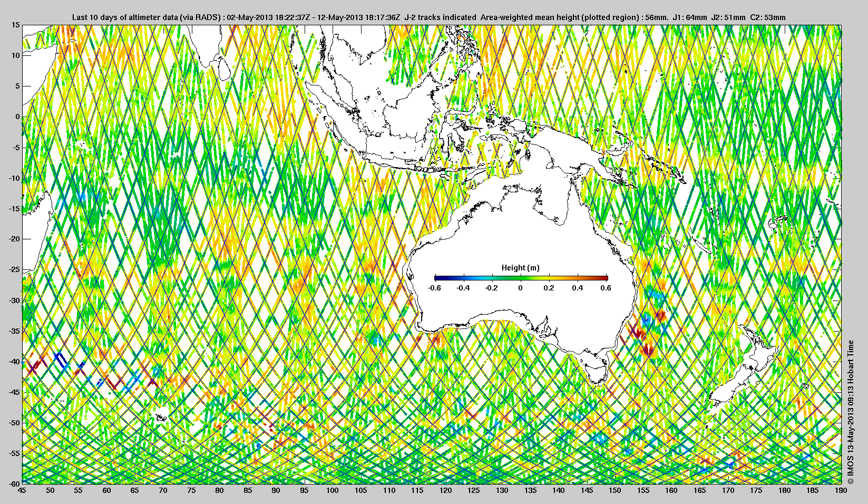Click latitude axis label 15
The width and height of the screenshot is (868, 504).
pos(16,25)
